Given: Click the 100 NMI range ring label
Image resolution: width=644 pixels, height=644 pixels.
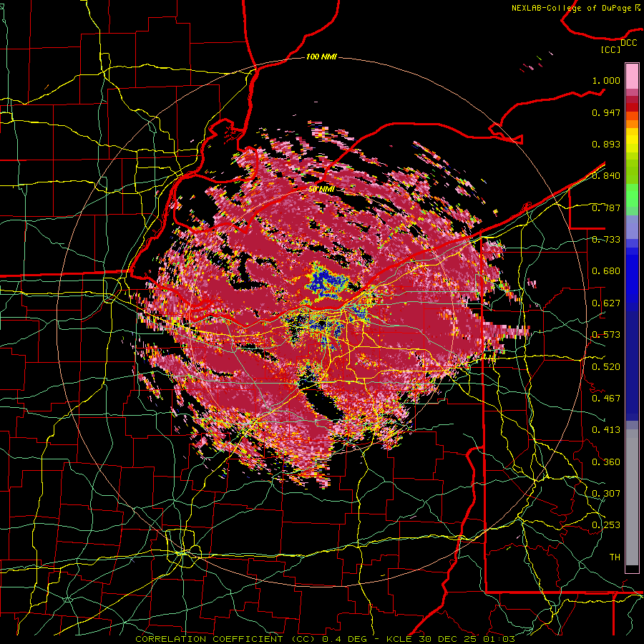Looking at the screenshot, I should click(321, 57).
